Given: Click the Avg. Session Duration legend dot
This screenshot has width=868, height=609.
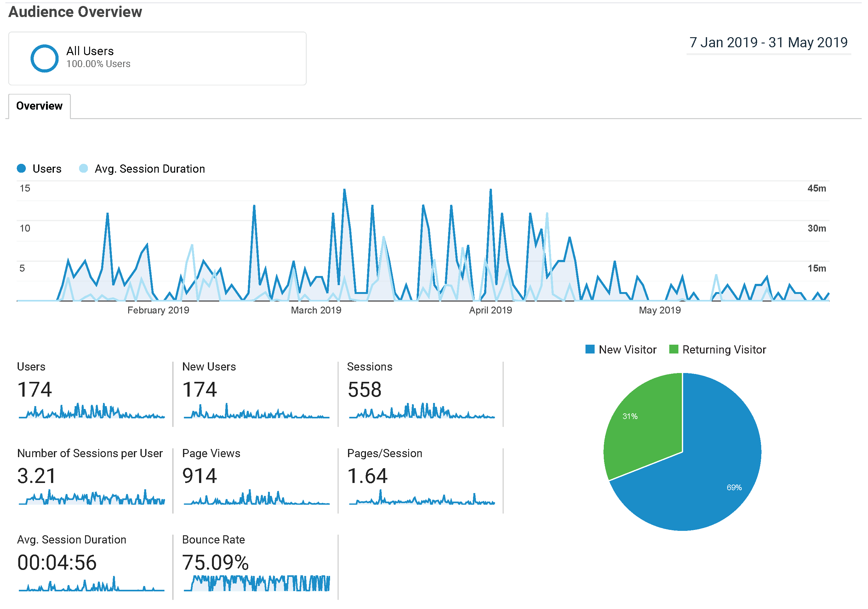Looking at the screenshot, I should coord(83,169).
